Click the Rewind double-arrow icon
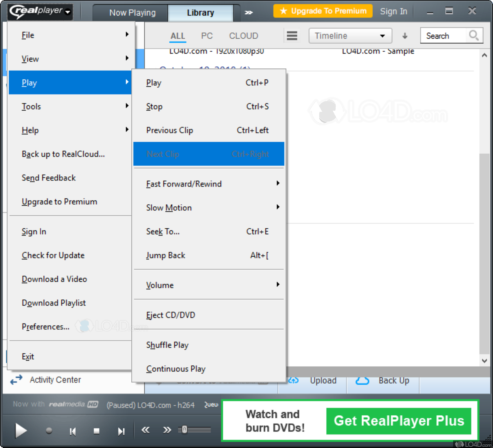 click(x=146, y=430)
